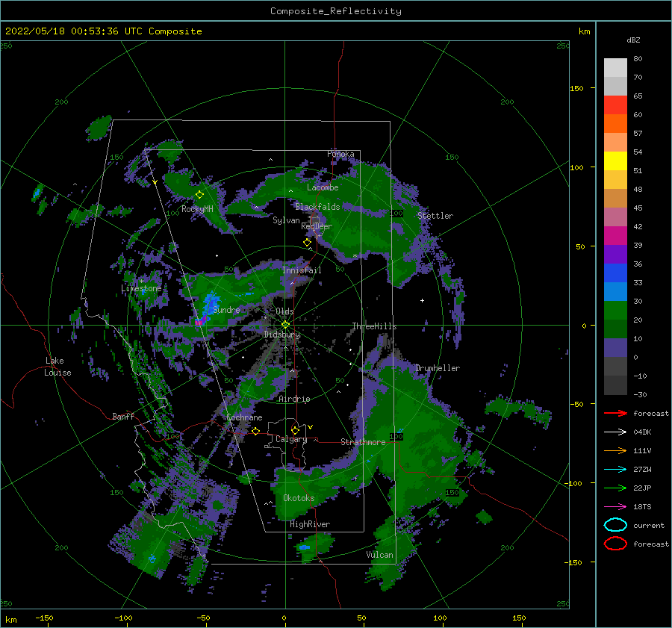The height and width of the screenshot is (628, 672).
Task: Click the Drumheller town label
Action: [x=438, y=368]
